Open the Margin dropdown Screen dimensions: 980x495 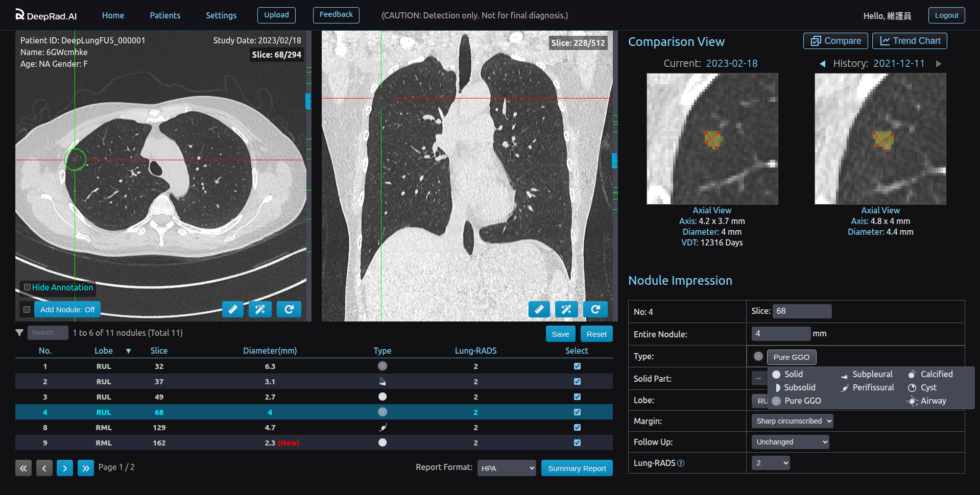[x=792, y=421]
